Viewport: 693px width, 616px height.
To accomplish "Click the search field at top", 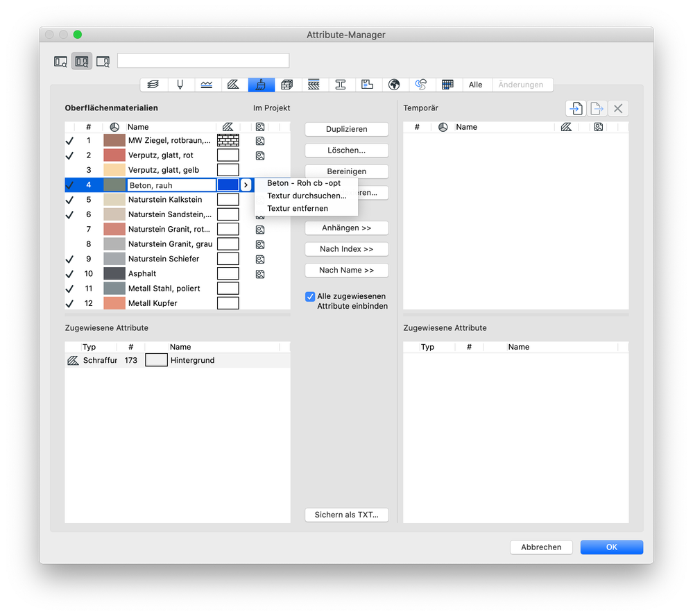I will [x=203, y=60].
